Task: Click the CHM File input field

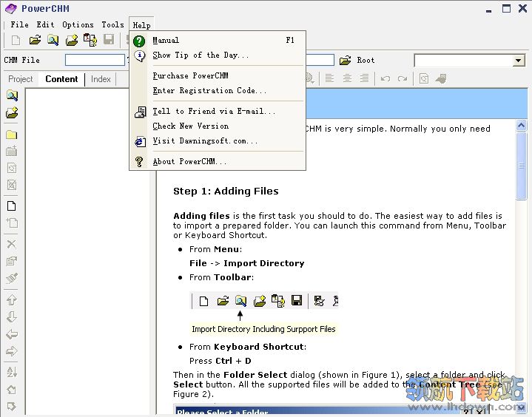Action: [95, 61]
